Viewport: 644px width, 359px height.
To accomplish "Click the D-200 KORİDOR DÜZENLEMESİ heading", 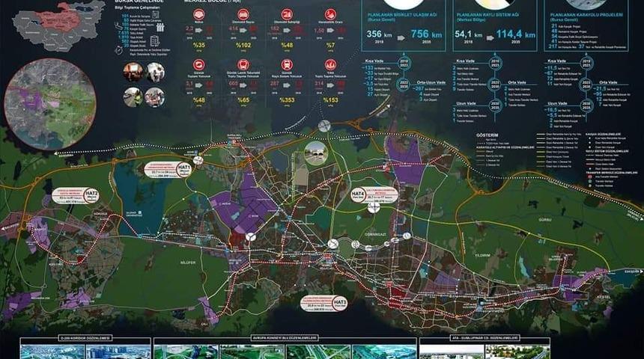I will click(x=85, y=339).
